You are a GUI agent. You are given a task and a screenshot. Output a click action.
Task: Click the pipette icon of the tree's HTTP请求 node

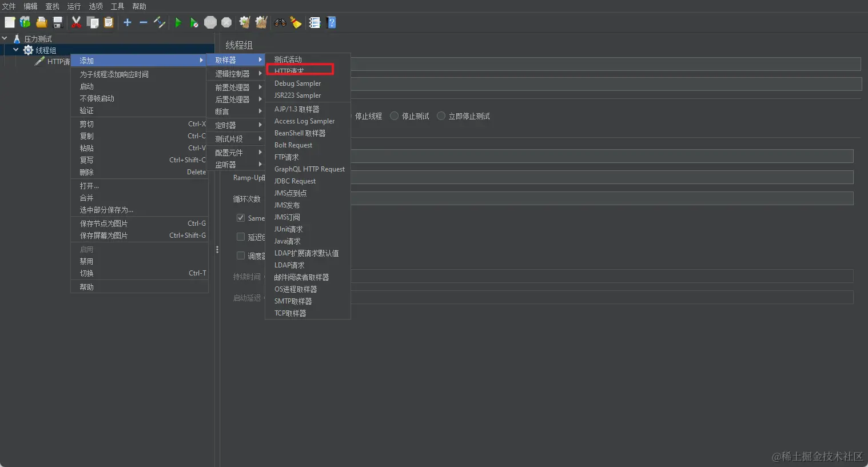click(39, 61)
